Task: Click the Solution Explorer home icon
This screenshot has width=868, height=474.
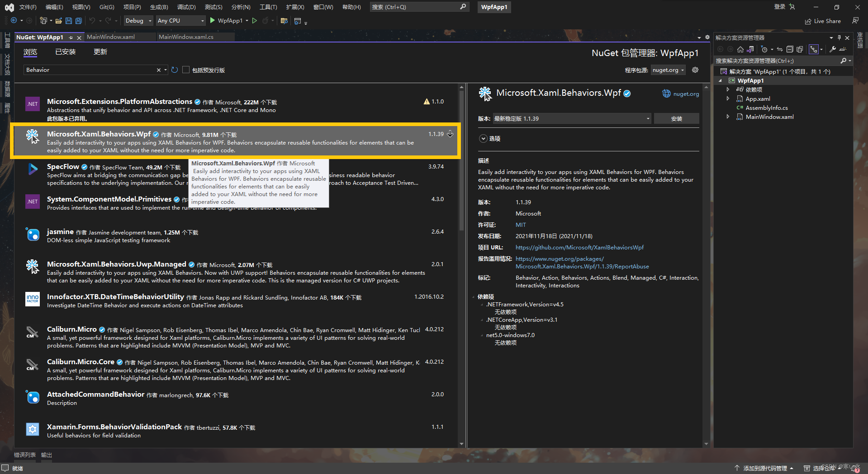Action: point(740,50)
